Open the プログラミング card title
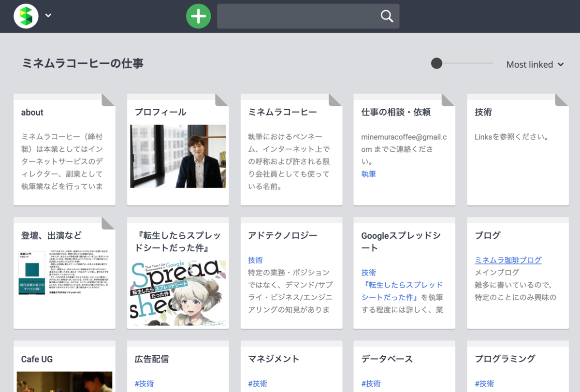 505,359
